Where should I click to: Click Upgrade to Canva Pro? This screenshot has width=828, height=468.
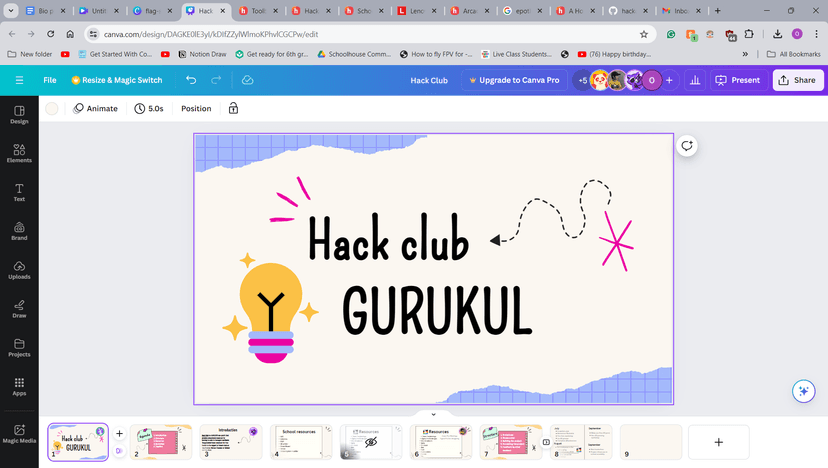pyautogui.click(x=514, y=80)
